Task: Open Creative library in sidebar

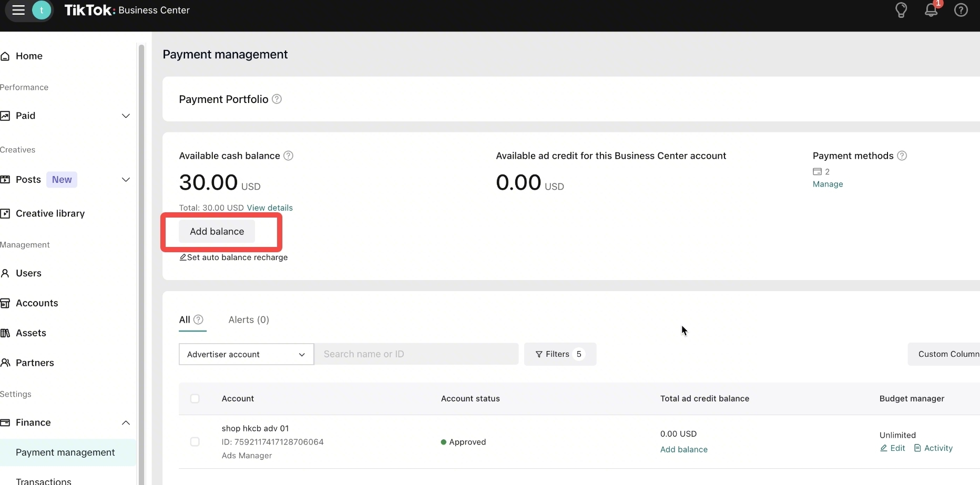Action: [x=50, y=213]
